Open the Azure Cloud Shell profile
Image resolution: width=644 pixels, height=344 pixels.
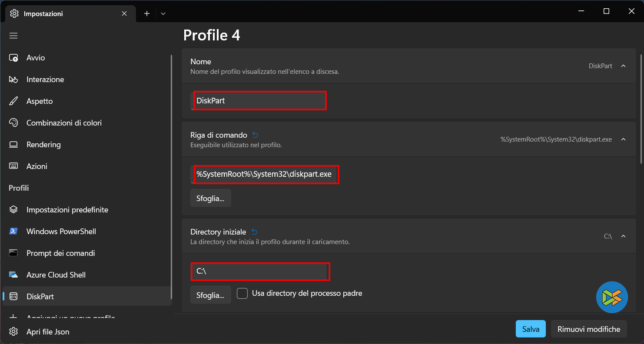pos(56,275)
